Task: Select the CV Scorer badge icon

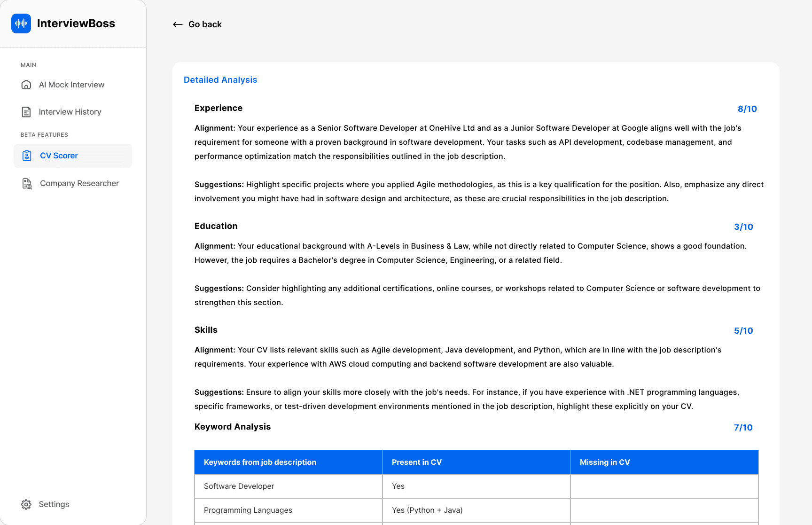Action: click(x=27, y=156)
